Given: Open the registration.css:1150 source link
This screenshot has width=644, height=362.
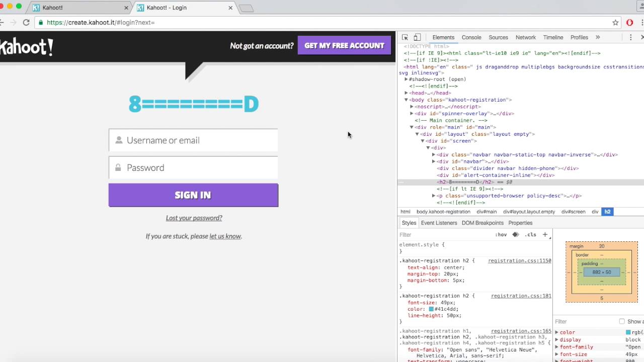Looking at the screenshot, I should tap(519, 261).
